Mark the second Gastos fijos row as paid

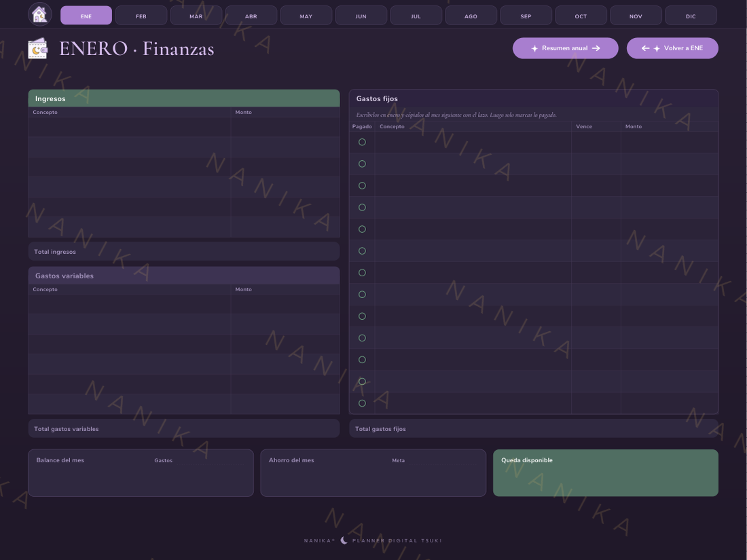pyautogui.click(x=362, y=164)
